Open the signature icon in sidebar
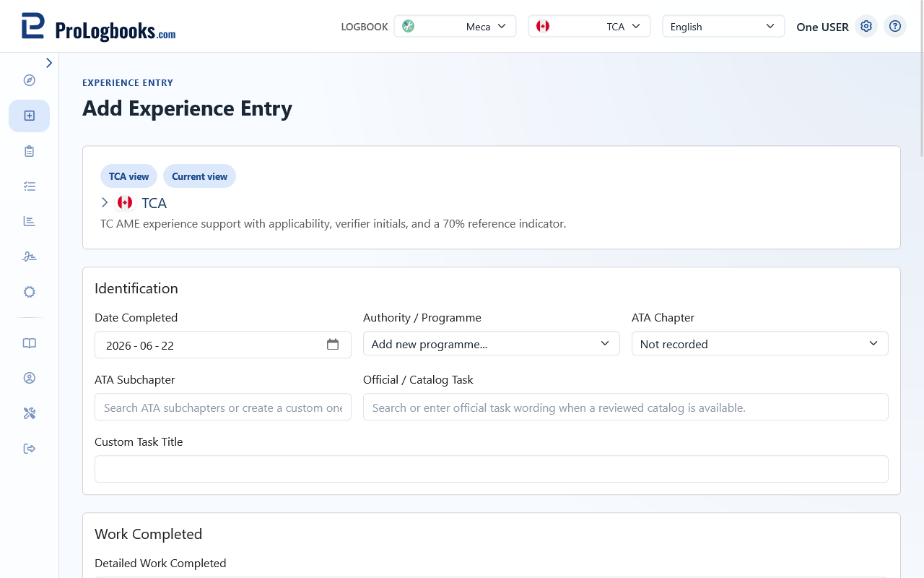The width and height of the screenshot is (924, 578). pos(30,256)
